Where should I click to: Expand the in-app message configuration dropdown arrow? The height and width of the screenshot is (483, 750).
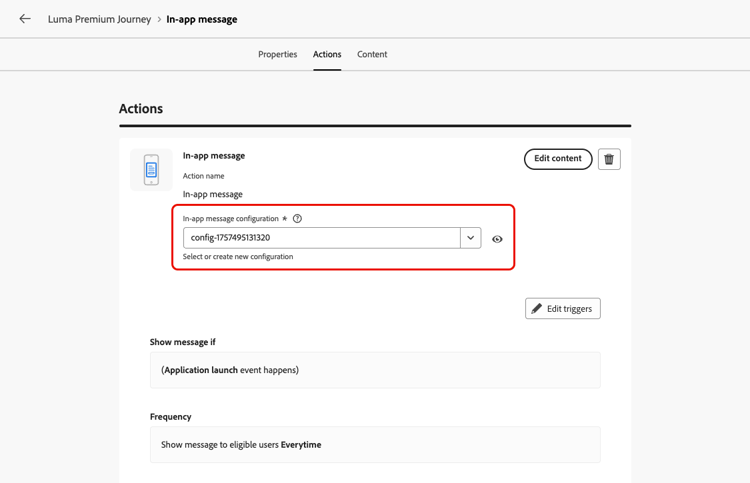470,238
